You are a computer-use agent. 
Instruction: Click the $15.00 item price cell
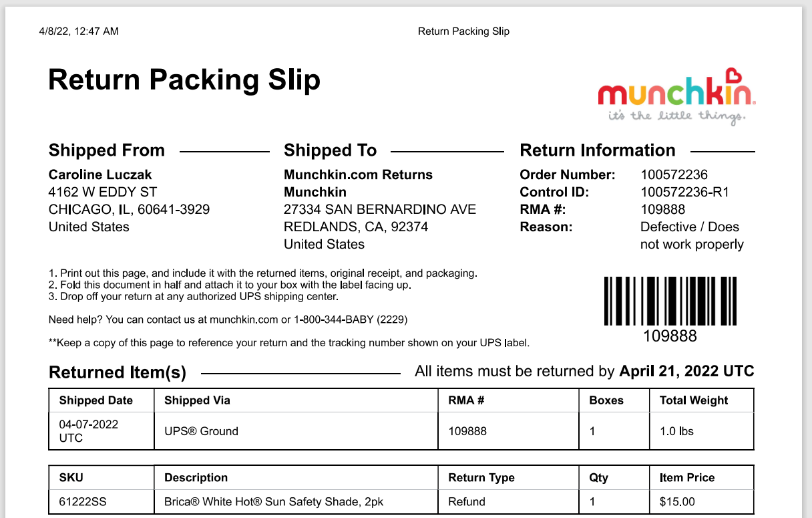(x=701, y=501)
